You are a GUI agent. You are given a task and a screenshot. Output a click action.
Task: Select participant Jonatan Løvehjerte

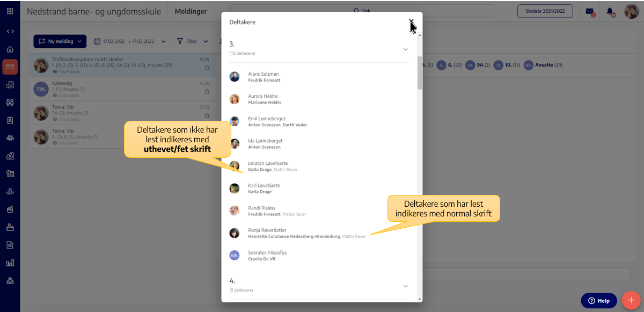(319, 166)
